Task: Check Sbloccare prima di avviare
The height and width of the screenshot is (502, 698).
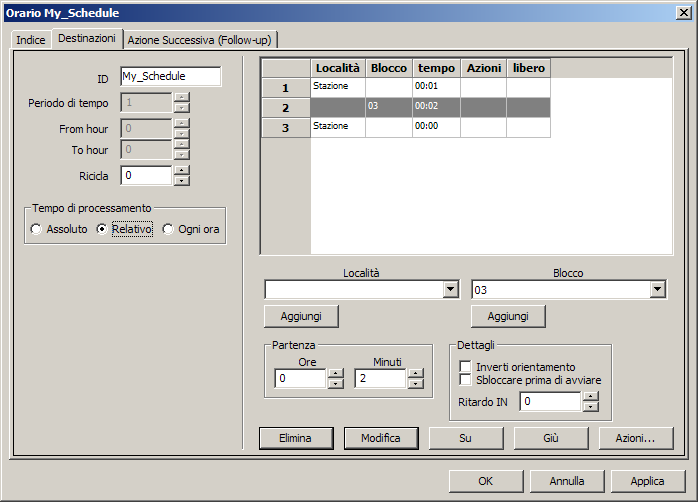Action: click(465, 380)
